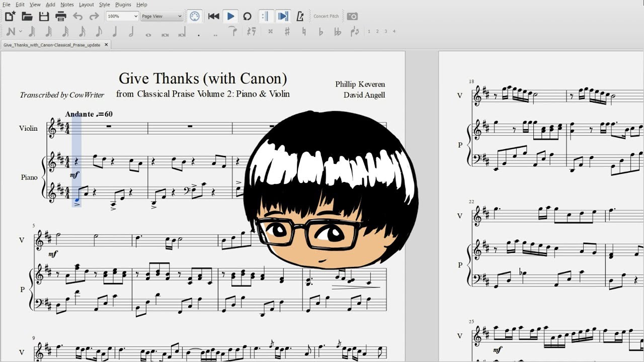
Task: Apply the flat accidental
Action: click(x=321, y=32)
